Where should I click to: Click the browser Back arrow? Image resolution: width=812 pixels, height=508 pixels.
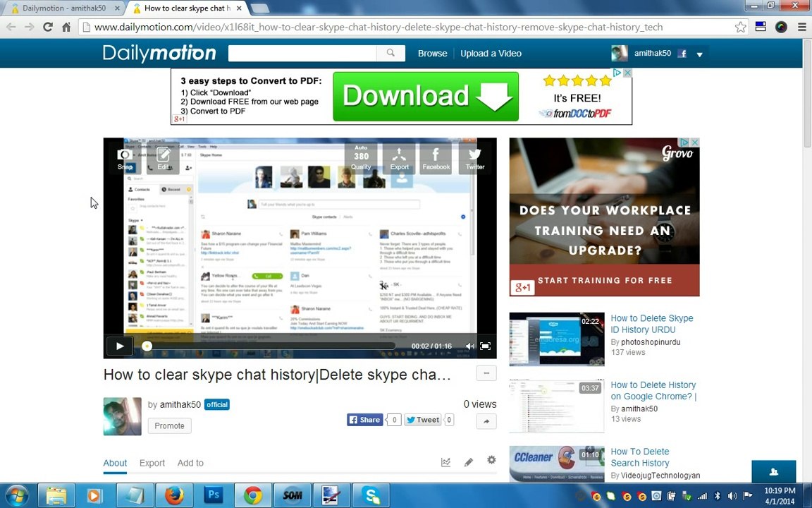click(11, 27)
